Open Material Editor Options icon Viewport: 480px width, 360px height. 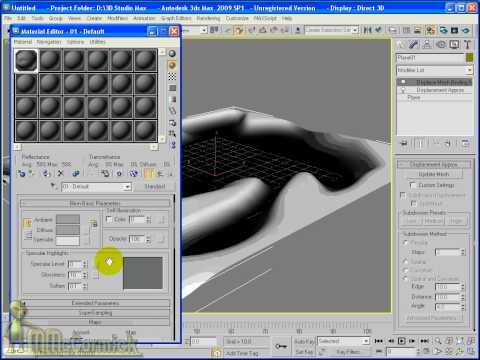[x=172, y=123]
